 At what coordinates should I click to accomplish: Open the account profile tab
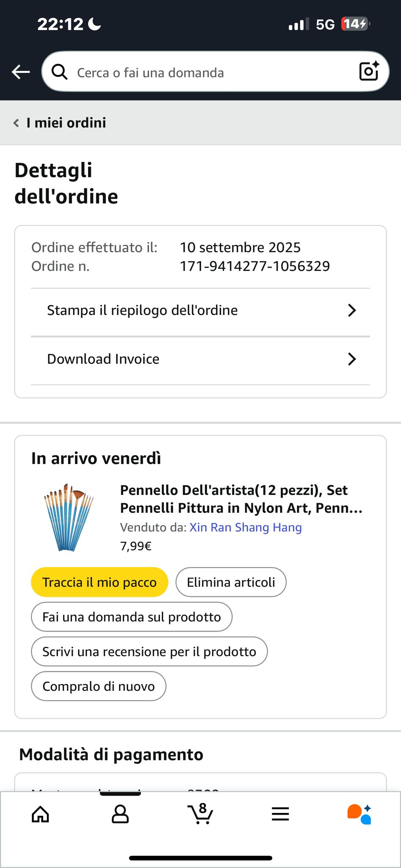120,814
